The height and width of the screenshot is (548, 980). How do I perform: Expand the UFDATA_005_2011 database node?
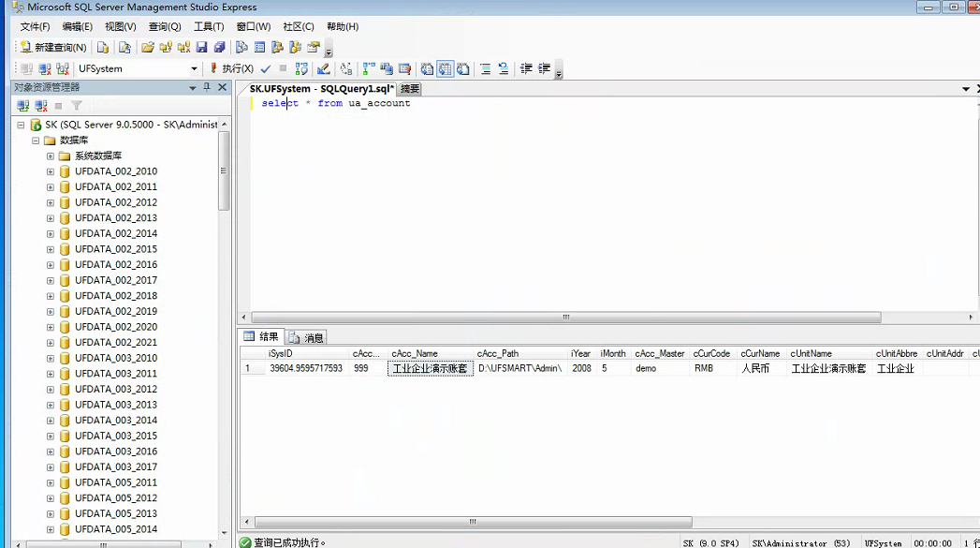pyautogui.click(x=51, y=482)
